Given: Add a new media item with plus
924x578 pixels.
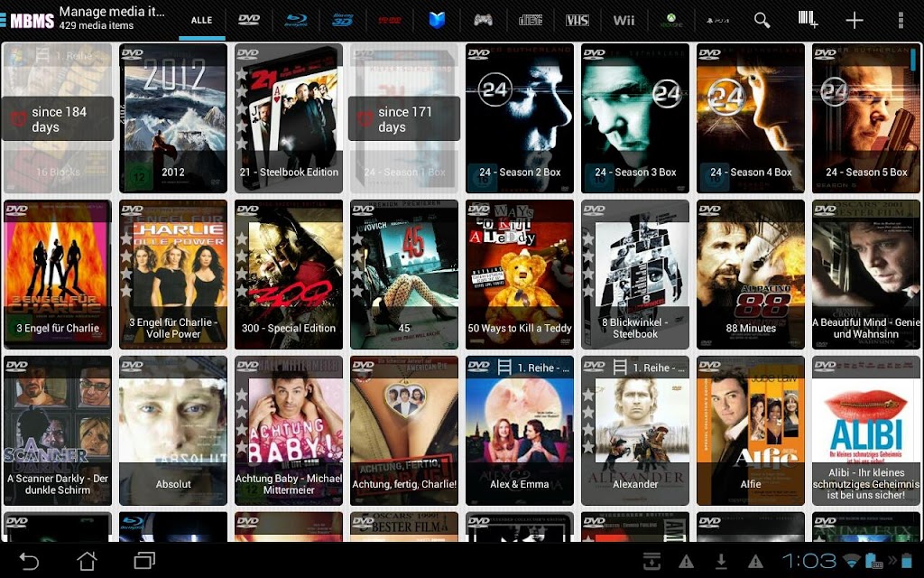Looking at the screenshot, I should pos(854,20).
